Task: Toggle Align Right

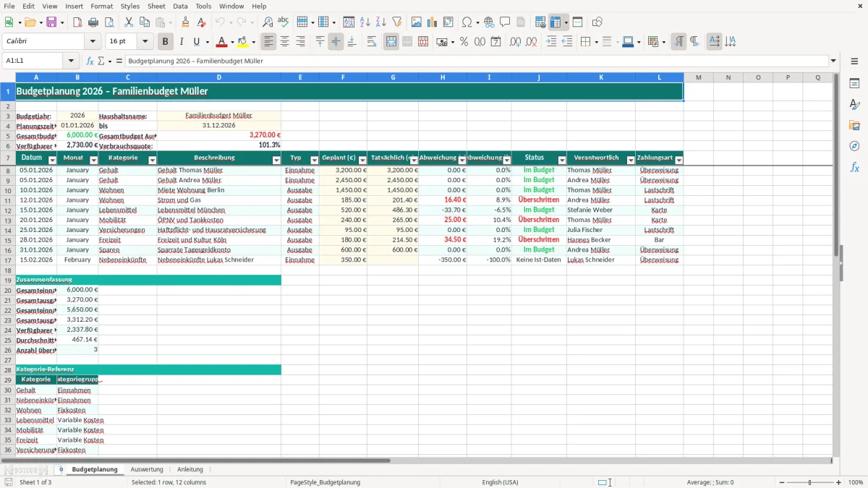Action: point(301,42)
